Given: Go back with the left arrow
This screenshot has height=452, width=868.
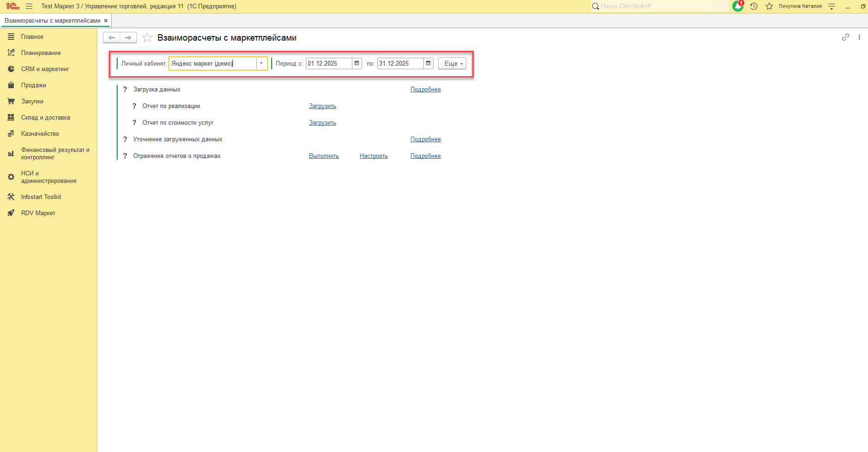Looking at the screenshot, I should [x=112, y=37].
